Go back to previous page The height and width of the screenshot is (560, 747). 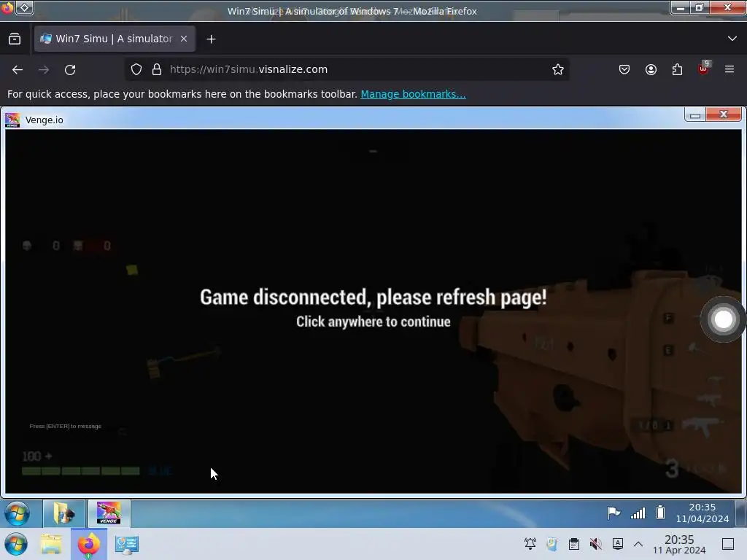tap(18, 69)
